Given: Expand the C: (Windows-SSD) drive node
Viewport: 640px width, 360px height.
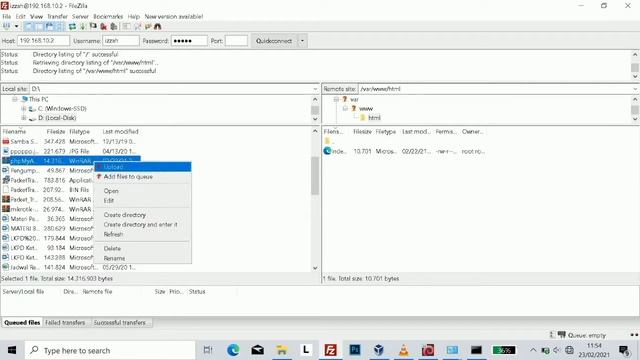Looking at the screenshot, I should tap(24, 109).
